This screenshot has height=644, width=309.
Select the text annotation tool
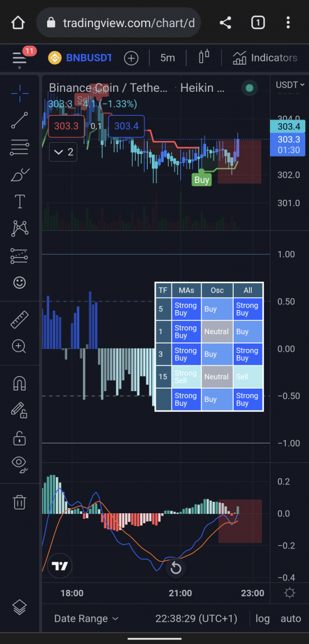pos(19,202)
